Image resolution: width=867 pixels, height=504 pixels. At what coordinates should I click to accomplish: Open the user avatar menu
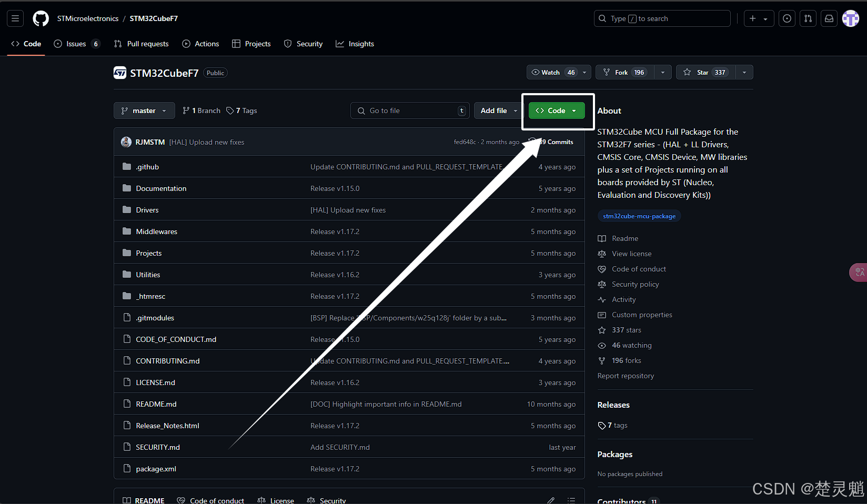(x=851, y=18)
